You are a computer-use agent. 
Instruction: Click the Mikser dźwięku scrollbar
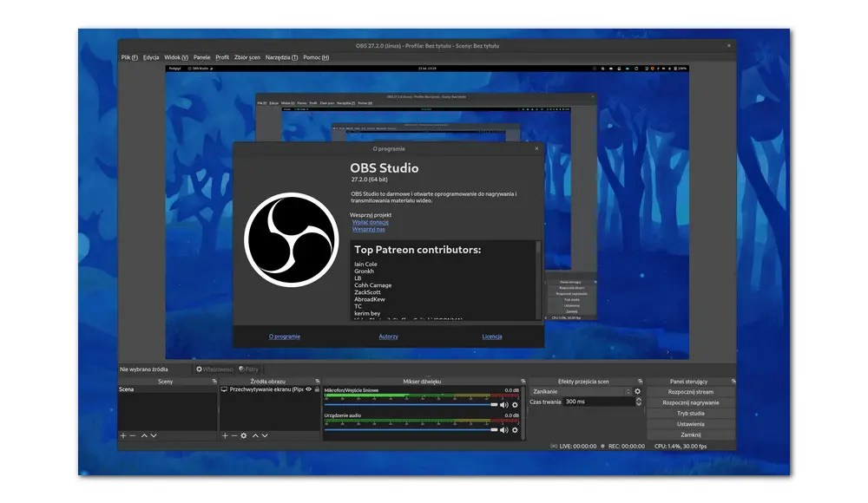tap(523, 413)
